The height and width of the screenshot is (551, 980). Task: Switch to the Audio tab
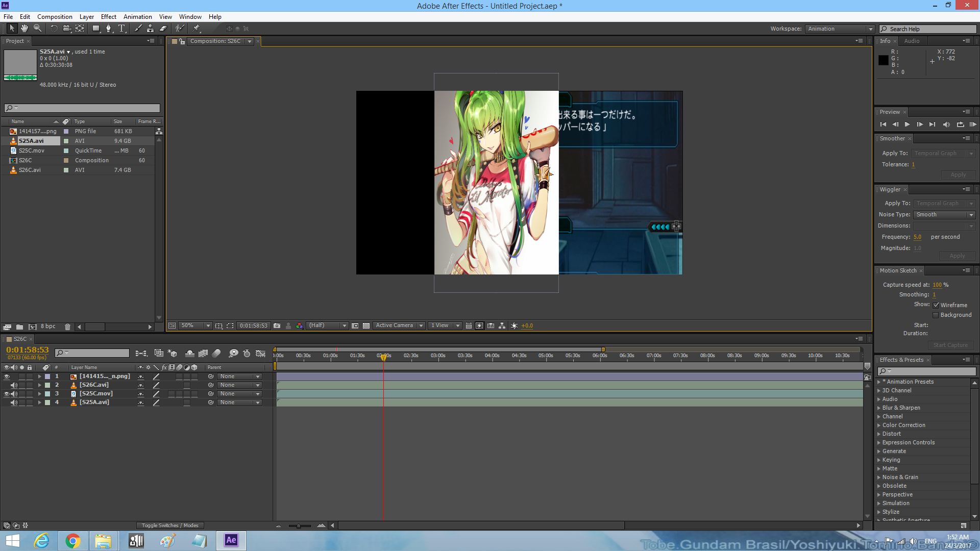pyautogui.click(x=912, y=41)
